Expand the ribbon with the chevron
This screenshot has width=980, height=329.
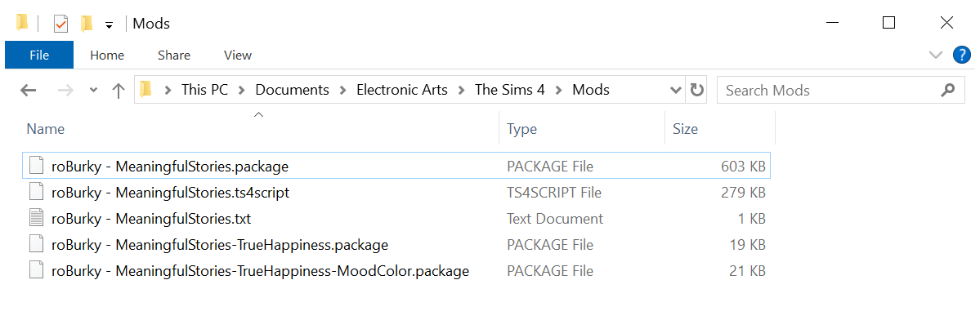tap(936, 55)
